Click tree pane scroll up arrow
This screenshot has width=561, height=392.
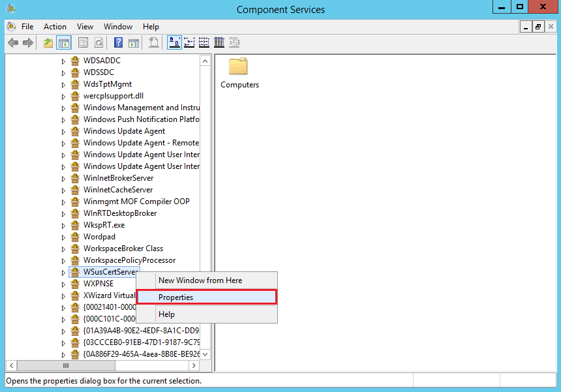tap(205, 61)
